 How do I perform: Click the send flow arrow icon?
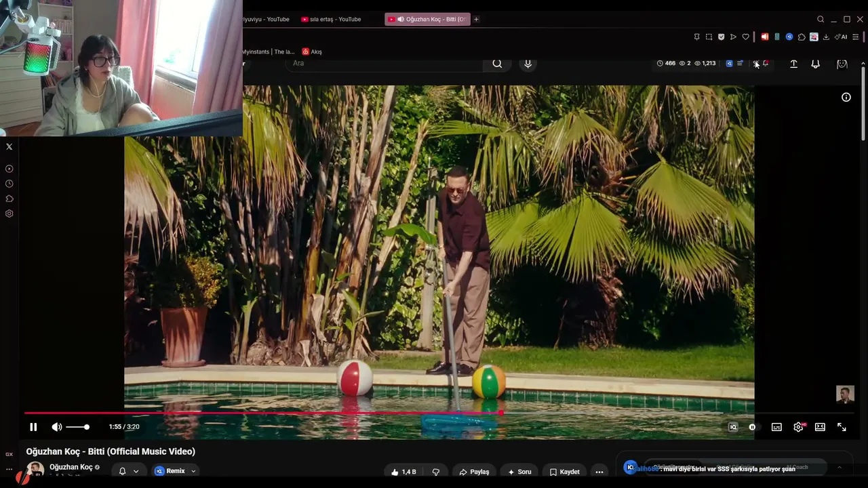click(x=733, y=37)
